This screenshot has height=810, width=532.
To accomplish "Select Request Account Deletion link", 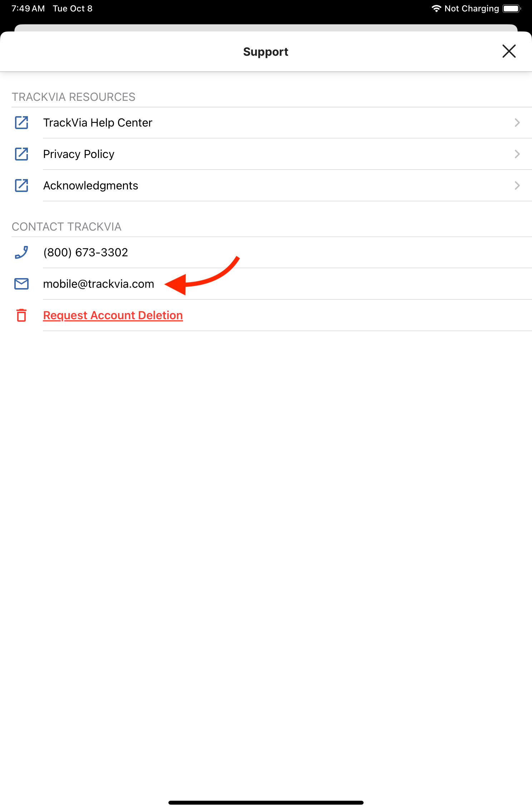I will pos(113,315).
